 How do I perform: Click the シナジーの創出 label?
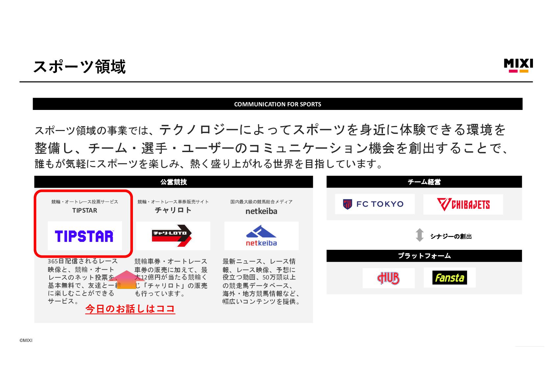pyautogui.click(x=451, y=236)
